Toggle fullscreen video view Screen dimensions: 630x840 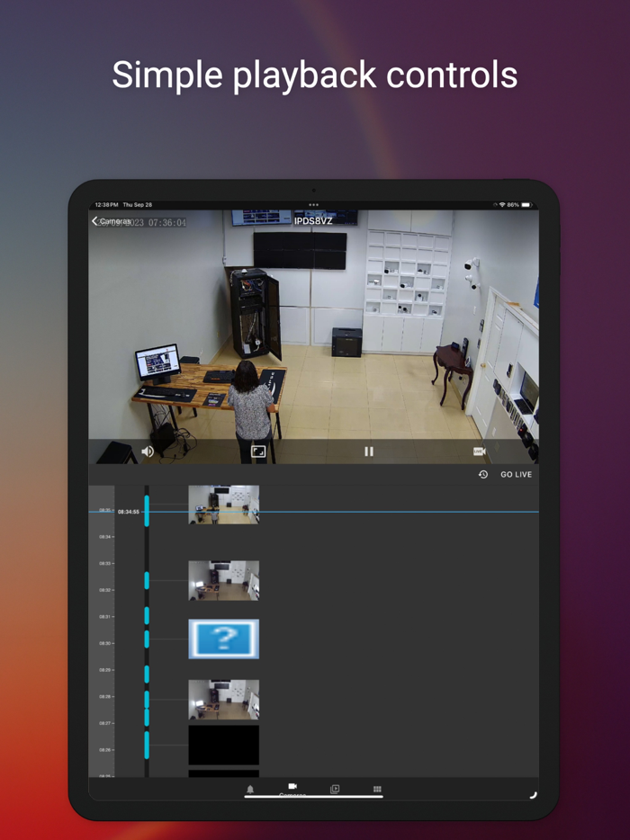point(258,451)
